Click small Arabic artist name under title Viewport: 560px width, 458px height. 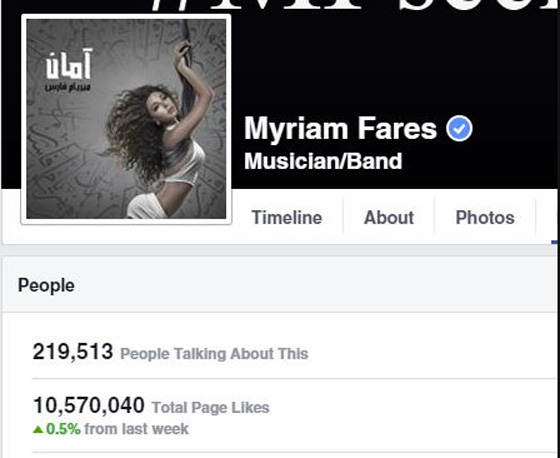point(68,87)
